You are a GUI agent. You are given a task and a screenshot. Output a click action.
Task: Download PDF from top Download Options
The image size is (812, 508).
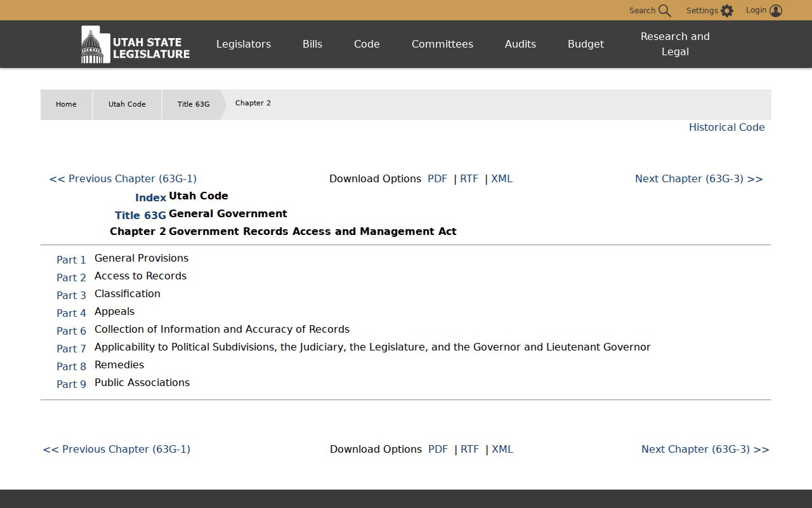pyautogui.click(x=437, y=178)
